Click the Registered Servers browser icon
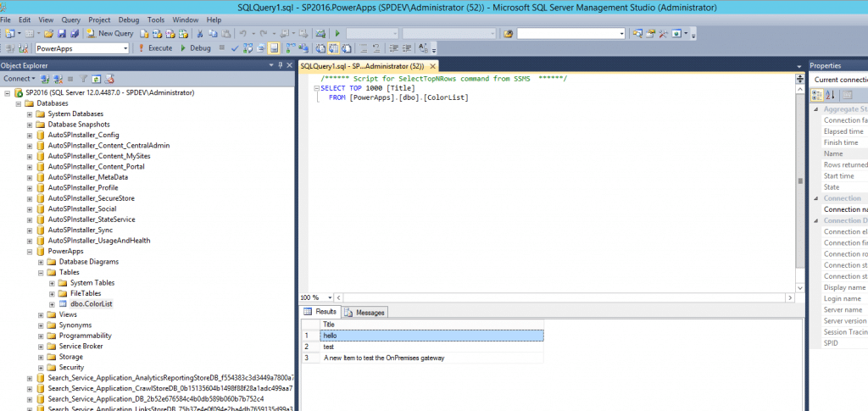Viewport: 868px width, 411px height. point(676,33)
